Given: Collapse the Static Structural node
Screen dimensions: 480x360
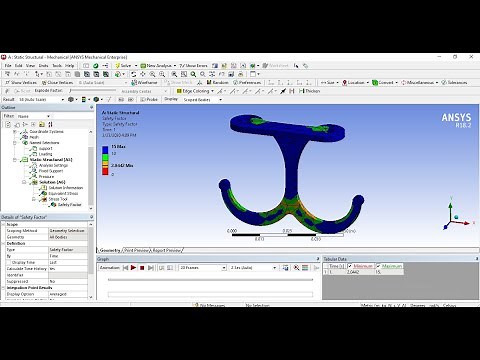Looking at the screenshot, I should point(15,160).
